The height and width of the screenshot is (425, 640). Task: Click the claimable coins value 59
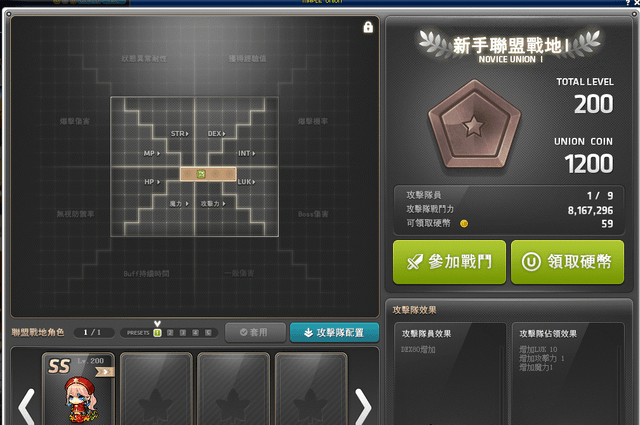607,224
